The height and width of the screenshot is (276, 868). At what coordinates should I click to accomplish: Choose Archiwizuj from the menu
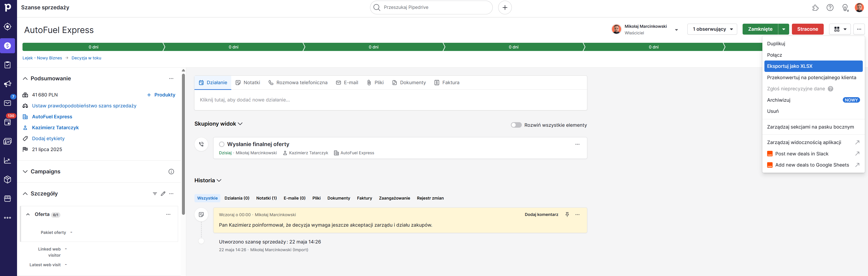[x=813, y=100]
